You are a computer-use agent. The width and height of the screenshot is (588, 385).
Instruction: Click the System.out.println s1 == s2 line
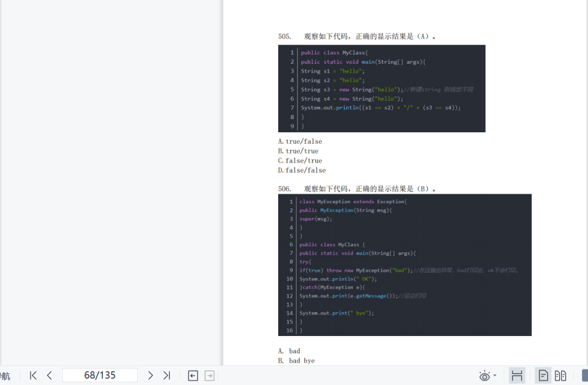pyautogui.click(x=381, y=108)
